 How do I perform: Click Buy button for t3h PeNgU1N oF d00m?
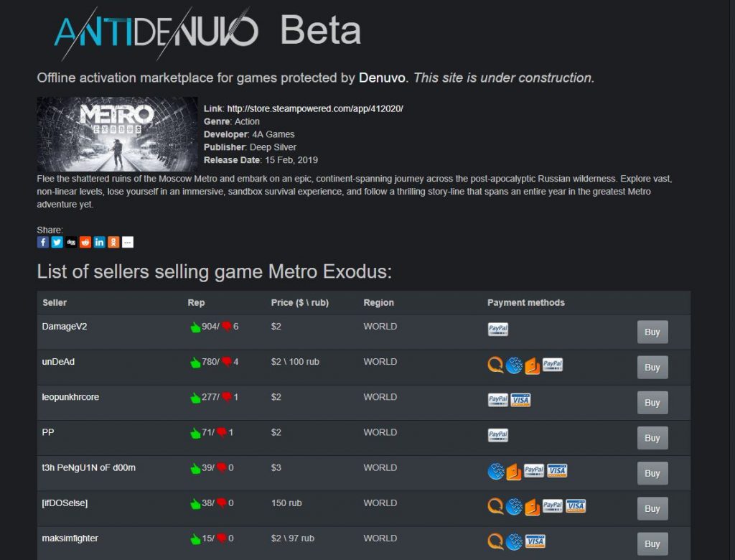(x=652, y=473)
